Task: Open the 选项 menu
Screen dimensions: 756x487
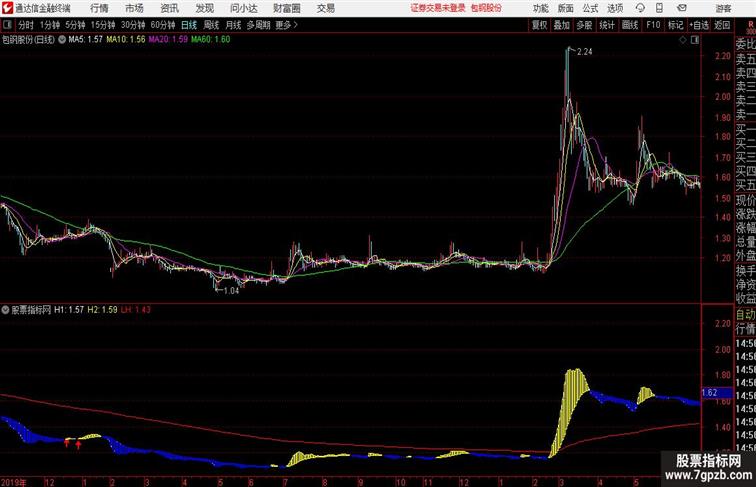Action: click(615, 8)
